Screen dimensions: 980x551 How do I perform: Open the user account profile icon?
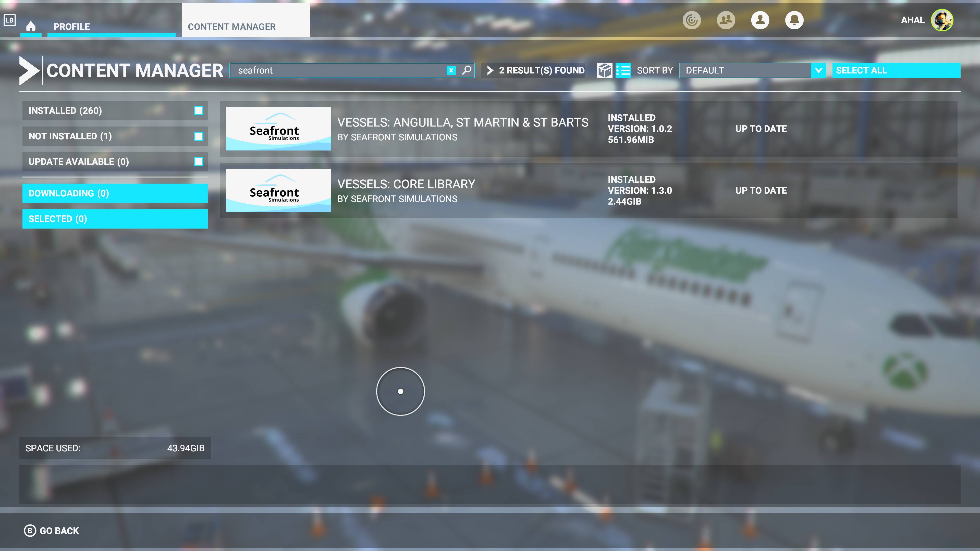click(760, 20)
